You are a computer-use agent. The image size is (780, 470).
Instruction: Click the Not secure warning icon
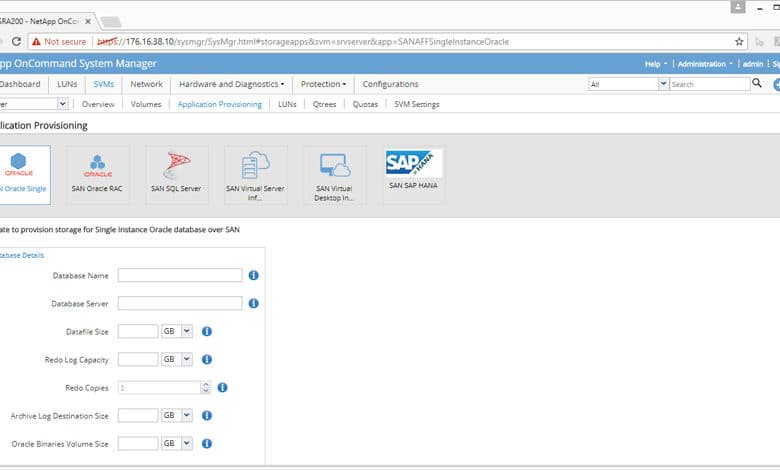click(x=36, y=42)
